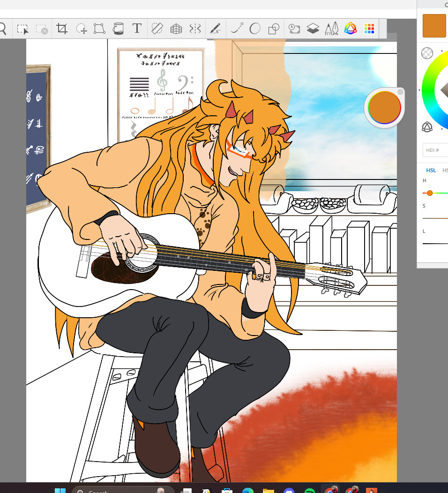Click the color harmony triangle icon
Image resolution: width=448 pixels, height=493 pixels.
427,127
